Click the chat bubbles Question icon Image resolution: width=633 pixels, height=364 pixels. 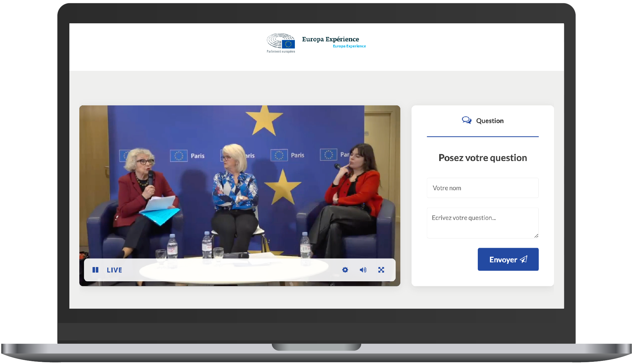coord(467,120)
